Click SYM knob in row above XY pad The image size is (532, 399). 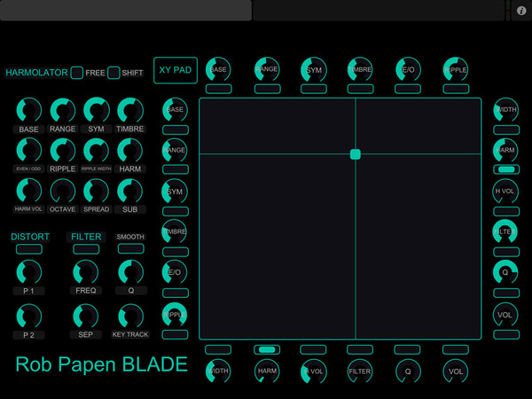point(314,69)
